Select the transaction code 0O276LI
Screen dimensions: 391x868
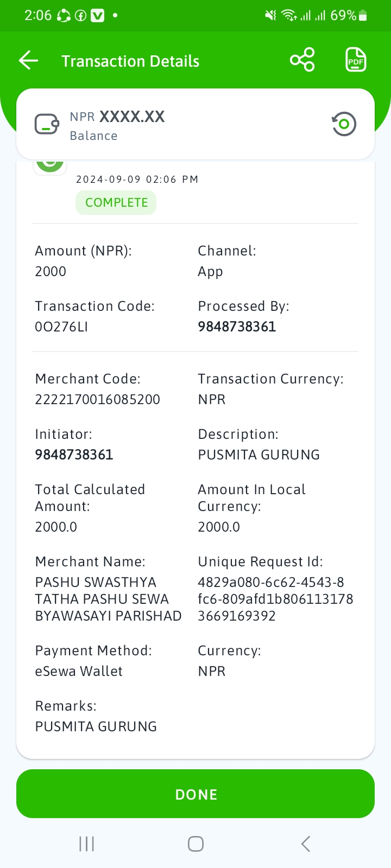click(61, 327)
